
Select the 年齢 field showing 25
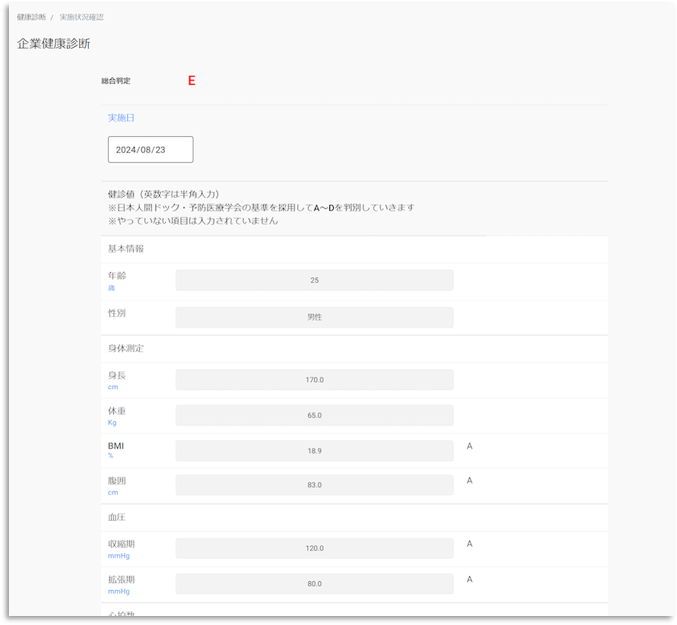314,280
